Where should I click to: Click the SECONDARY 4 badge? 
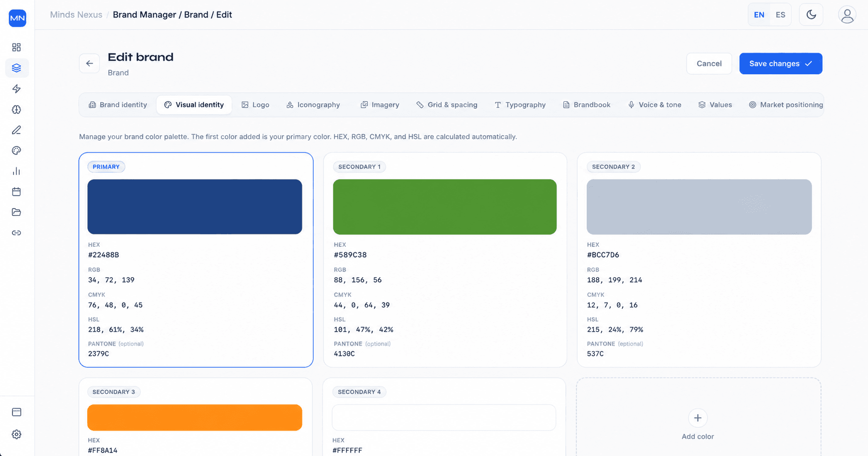click(x=360, y=392)
